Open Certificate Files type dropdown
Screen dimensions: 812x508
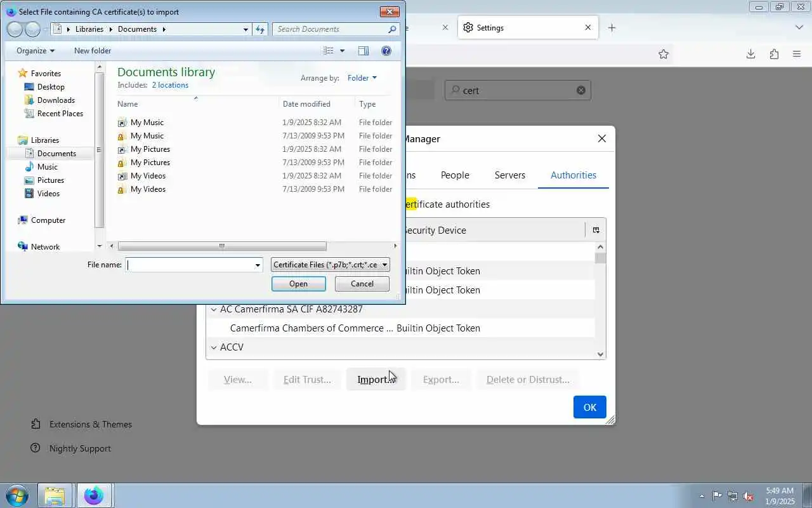331,265
